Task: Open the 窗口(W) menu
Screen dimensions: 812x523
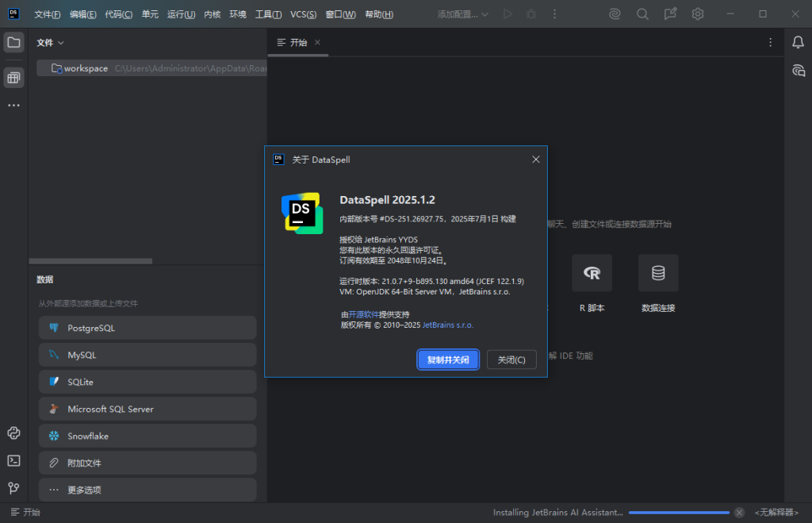Action: coord(340,14)
